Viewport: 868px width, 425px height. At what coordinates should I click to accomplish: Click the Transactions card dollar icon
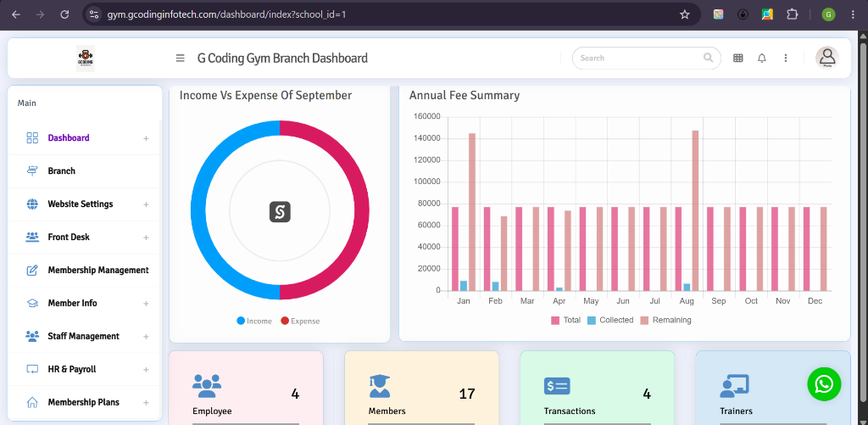coord(557,386)
